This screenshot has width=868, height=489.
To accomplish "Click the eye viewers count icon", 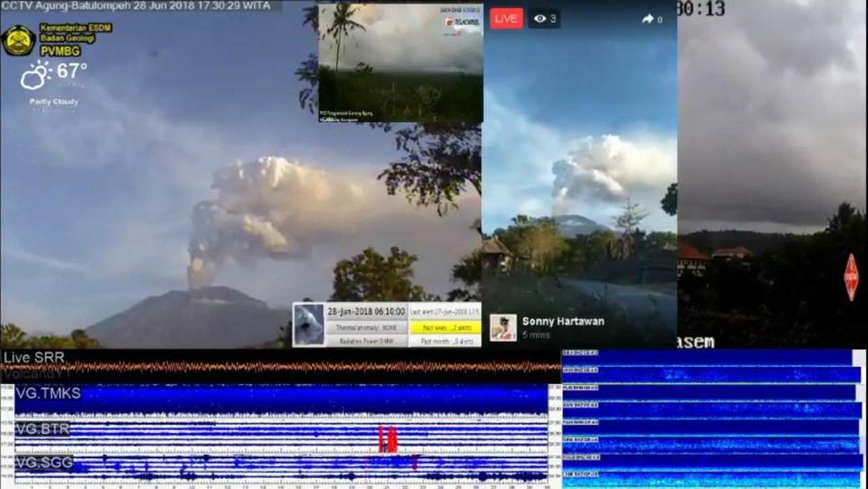I will tap(540, 19).
